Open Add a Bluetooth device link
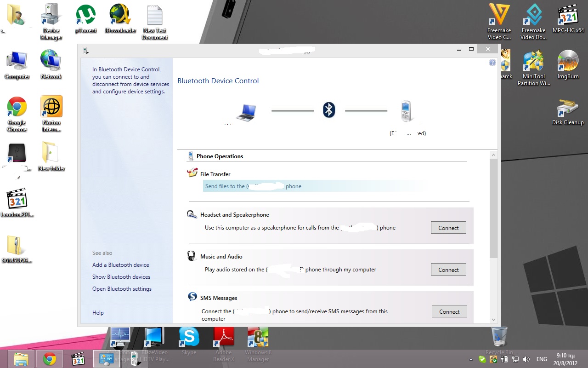This screenshot has width=588, height=368. 120,265
